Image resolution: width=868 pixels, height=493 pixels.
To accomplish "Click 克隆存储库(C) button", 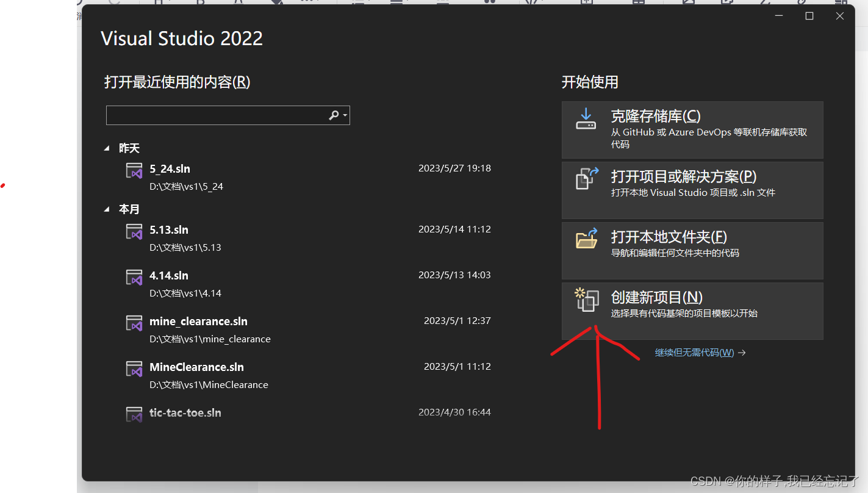I will click(692, 130).
